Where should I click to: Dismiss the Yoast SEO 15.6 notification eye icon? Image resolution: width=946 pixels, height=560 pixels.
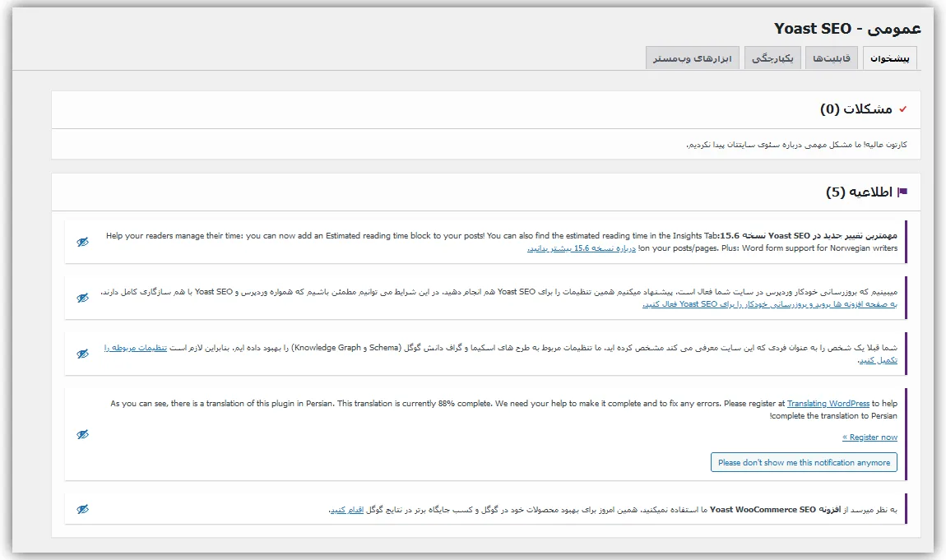pyautogui.click(x=82, y=242)
